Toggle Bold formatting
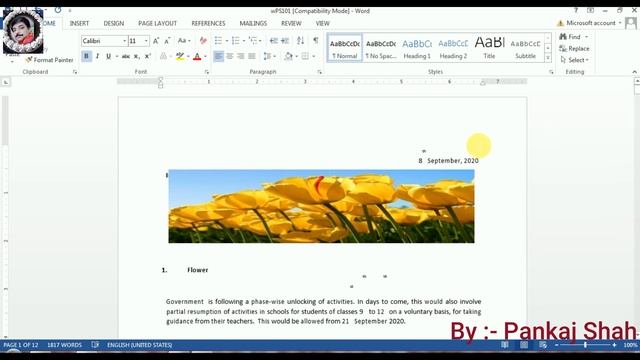The height and width of the screenshot is (360, 640). [86, 56]
